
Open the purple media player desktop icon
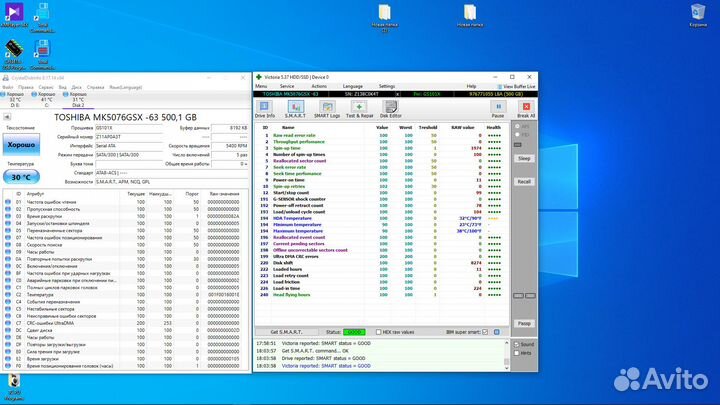tap(14, 16)
